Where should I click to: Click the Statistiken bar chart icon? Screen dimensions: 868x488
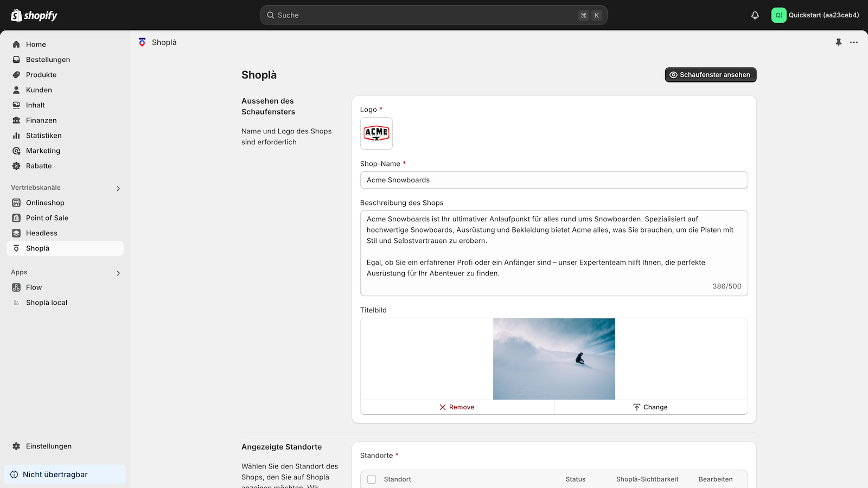point(16,136)
